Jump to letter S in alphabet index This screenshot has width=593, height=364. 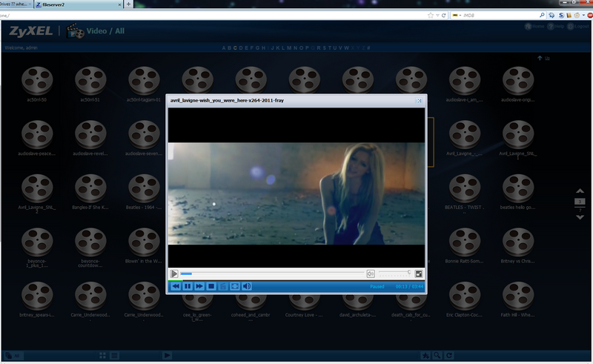324,48
